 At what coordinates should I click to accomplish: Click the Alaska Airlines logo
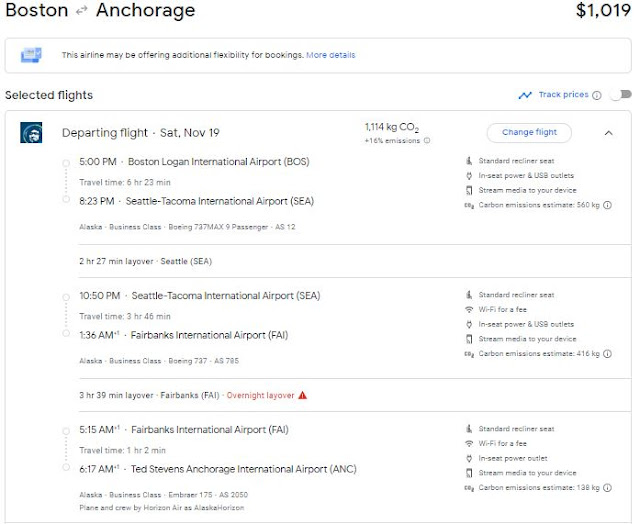click(31, 134)
